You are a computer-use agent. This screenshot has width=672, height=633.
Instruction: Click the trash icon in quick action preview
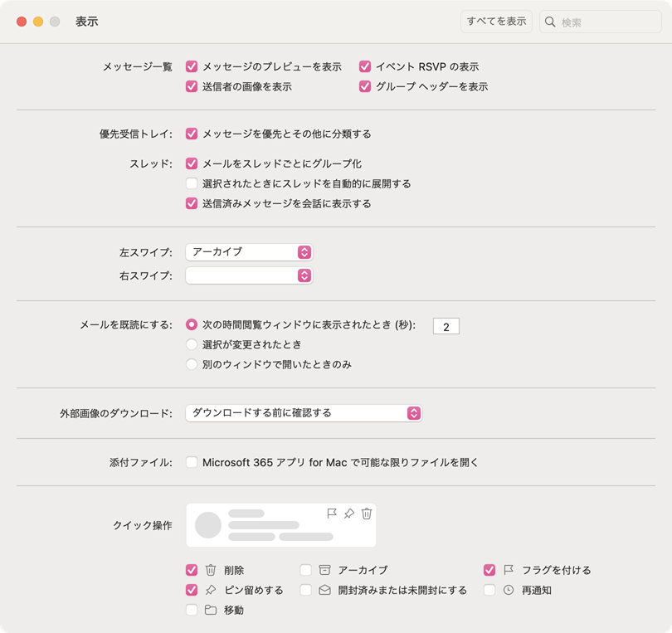click(x=367, y=514)
